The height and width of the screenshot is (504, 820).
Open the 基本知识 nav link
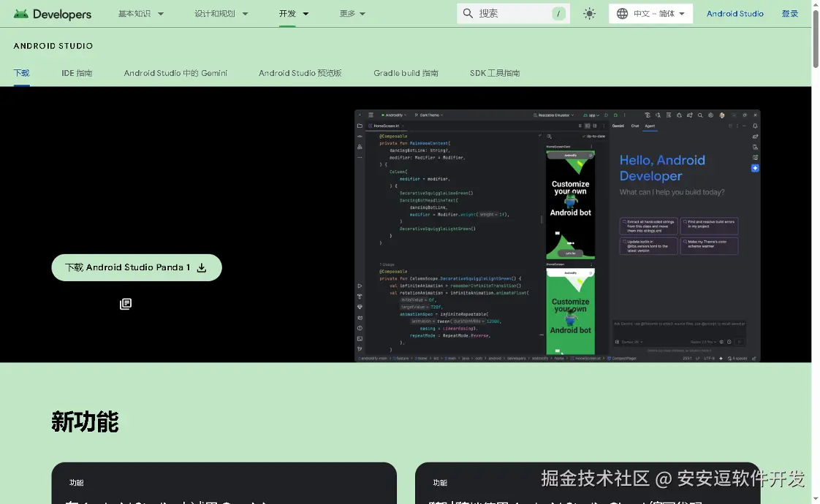coord(134,14)
